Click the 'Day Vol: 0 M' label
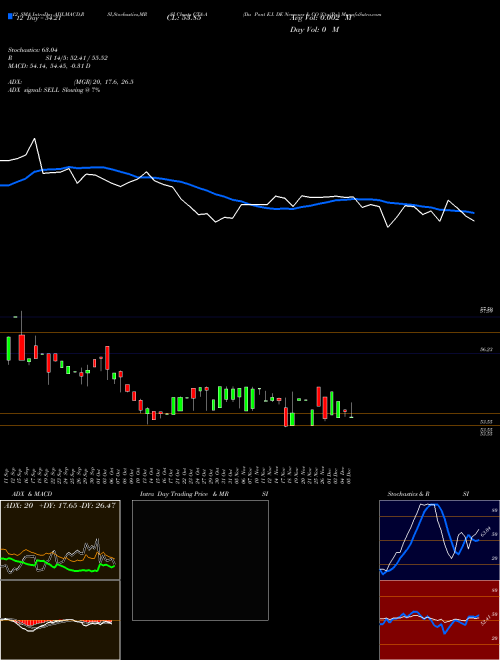This screenshot has height=660, width=500. 314,30
